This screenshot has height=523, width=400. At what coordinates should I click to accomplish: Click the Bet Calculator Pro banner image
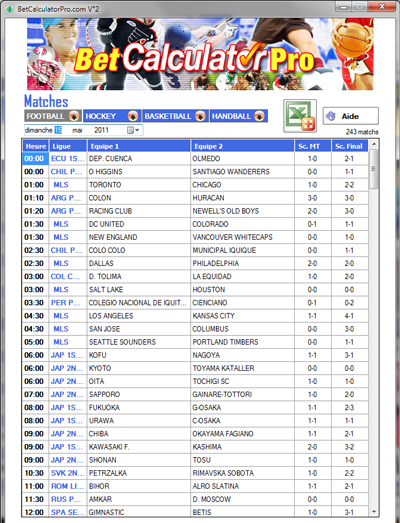[x=200, y=54]
